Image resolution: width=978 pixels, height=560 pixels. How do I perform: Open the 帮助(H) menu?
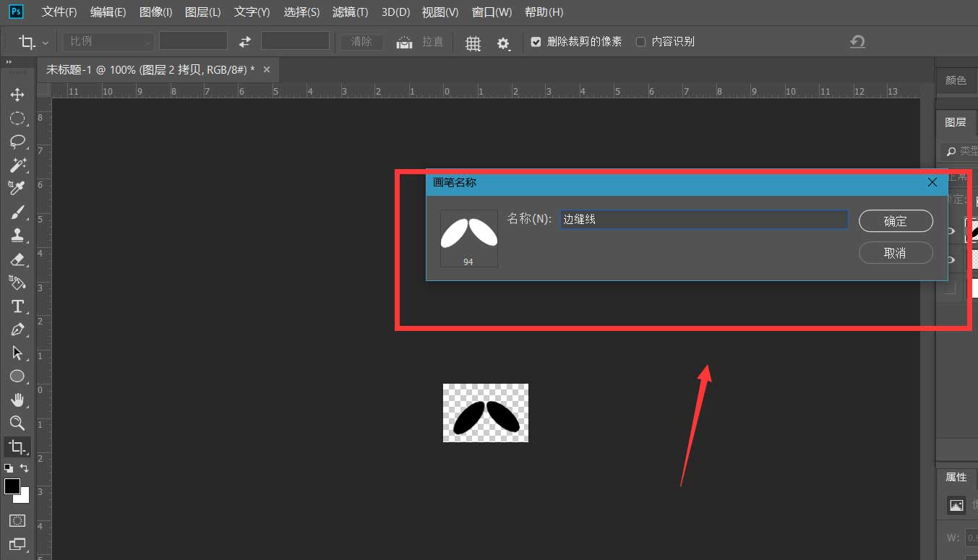(544, 12)
